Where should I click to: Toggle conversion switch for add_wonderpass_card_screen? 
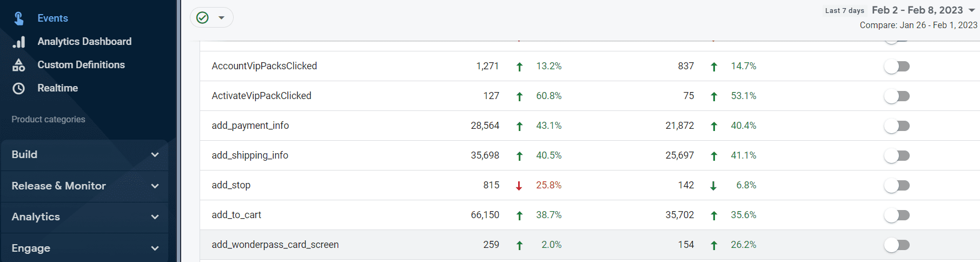pos(897,245)
